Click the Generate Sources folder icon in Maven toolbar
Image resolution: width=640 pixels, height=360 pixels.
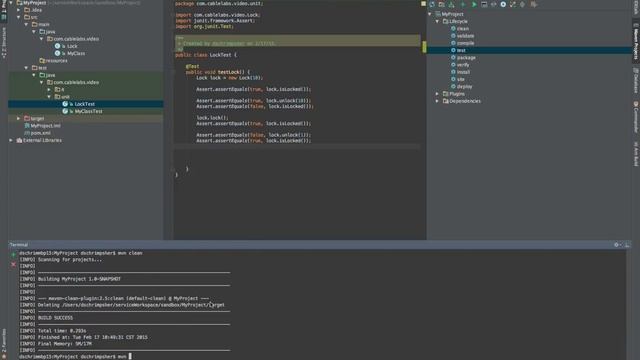(x=442, y=4)
